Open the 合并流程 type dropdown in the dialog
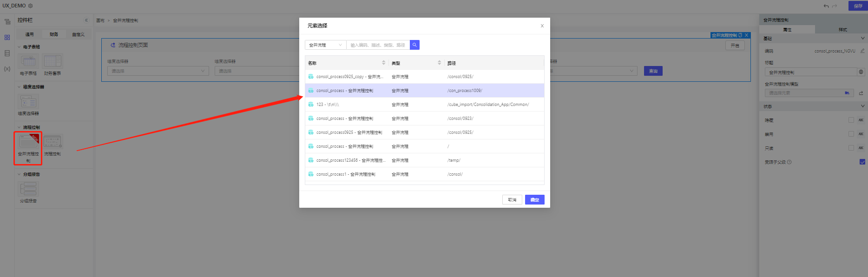Image resolution: width=868 pixels, height=277 pixels. pyautogui.click(x=325, y=45)
